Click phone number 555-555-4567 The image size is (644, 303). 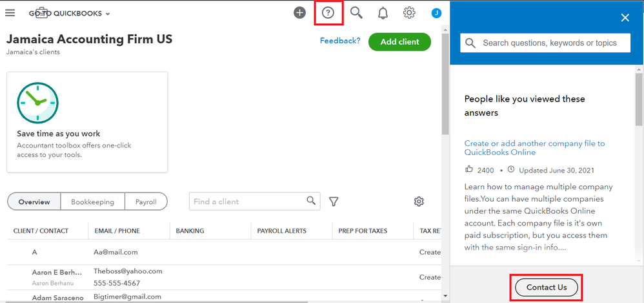pyautogui.click(x=117, y=283)
